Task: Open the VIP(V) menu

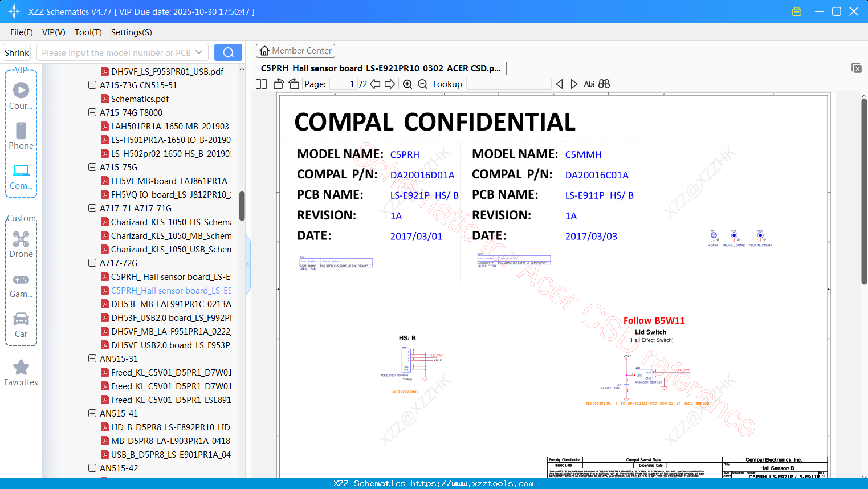Action: [x=54, y=32]
